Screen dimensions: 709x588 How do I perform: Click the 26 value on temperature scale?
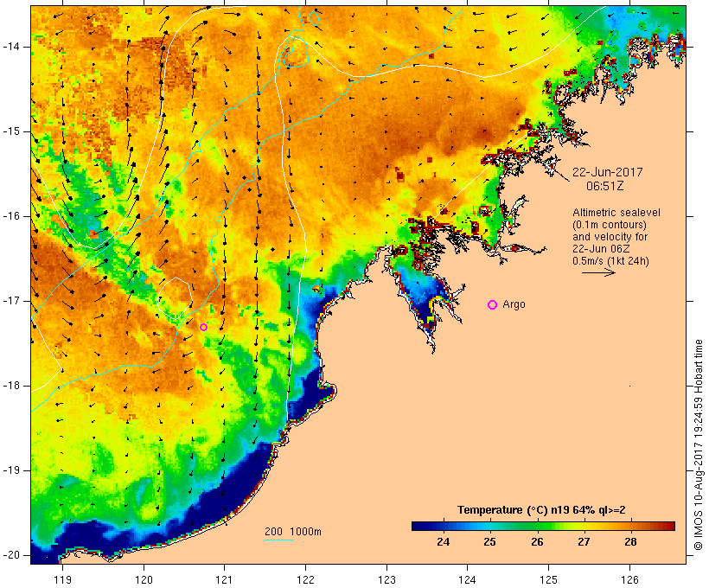537,542
